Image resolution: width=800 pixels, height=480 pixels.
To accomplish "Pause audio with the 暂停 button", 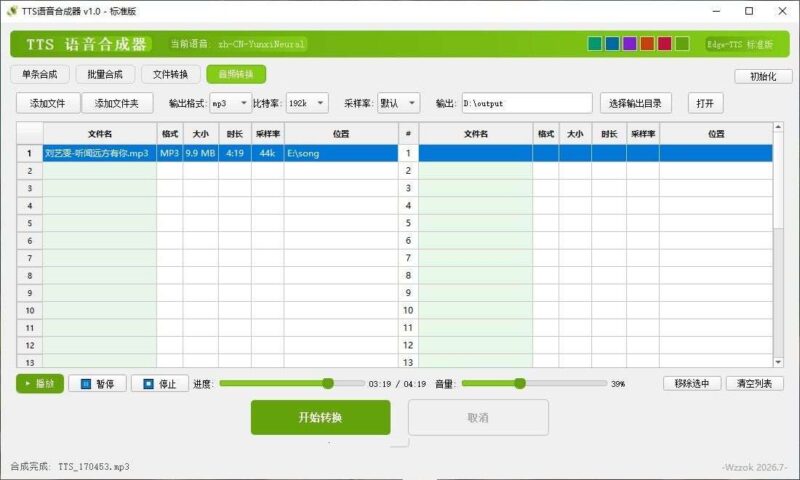I will (x=97, y=384).
